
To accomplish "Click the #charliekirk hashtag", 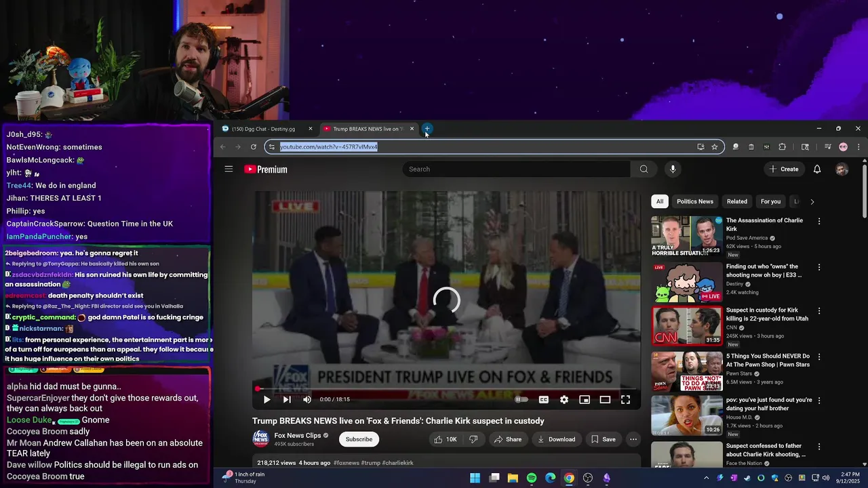I will tap(397, 463).
